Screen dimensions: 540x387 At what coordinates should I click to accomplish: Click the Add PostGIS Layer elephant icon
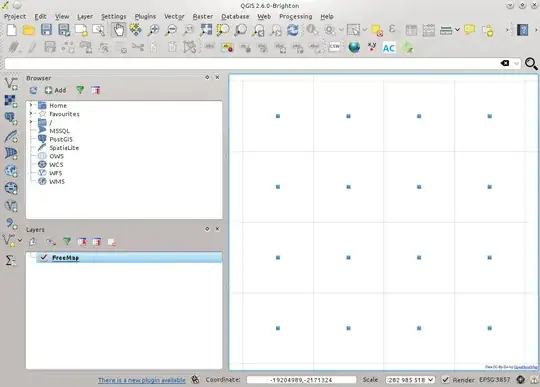[11, 119]
